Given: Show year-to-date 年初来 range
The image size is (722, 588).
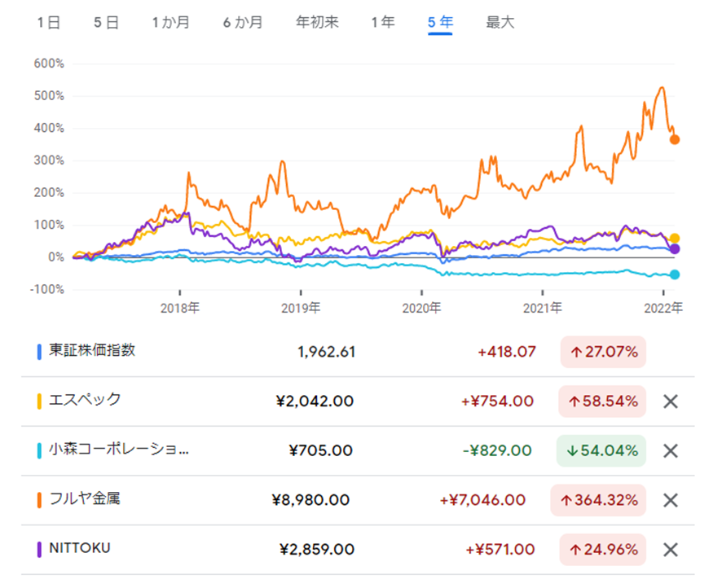Looking at the screenshot, I should (317, 22).
